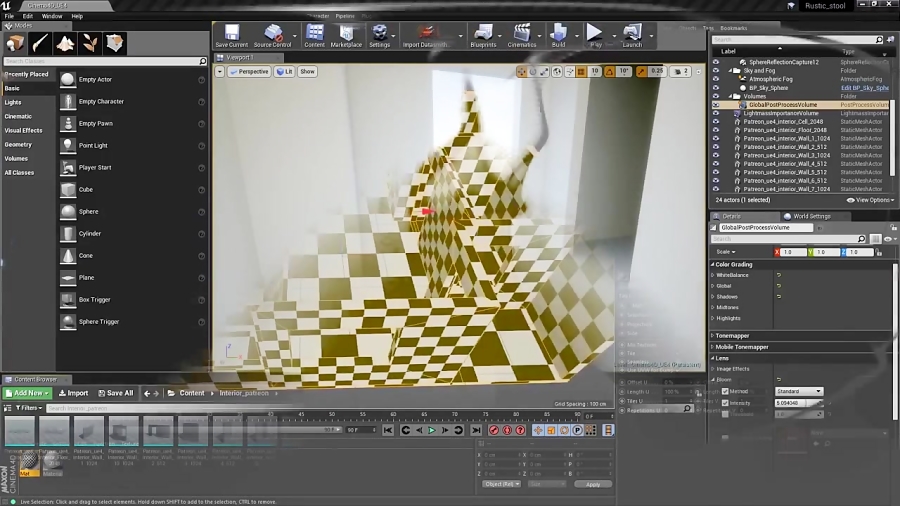
Task: Select the Geometry Editing mode icon
Action: coord(115,43)
